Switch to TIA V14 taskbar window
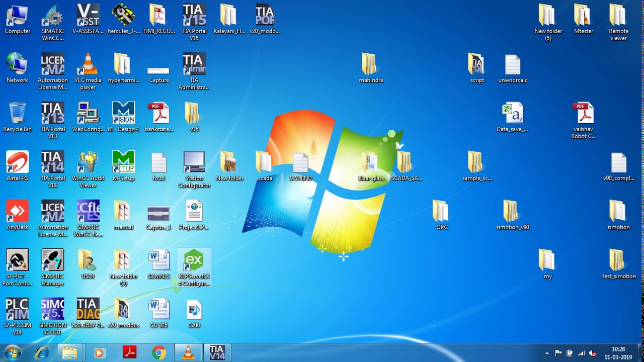Image resolution: width=644 pixels, height=362 pixels. (217, 353)
